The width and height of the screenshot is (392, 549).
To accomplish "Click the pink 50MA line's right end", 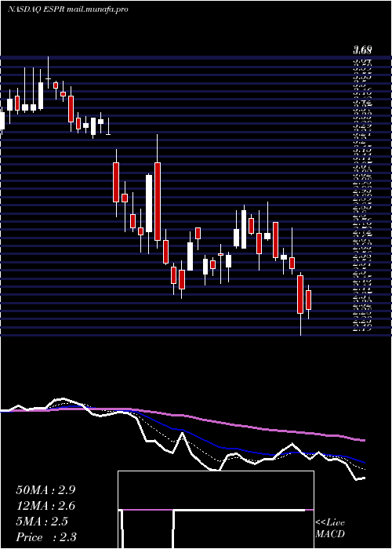I will 364,440.
